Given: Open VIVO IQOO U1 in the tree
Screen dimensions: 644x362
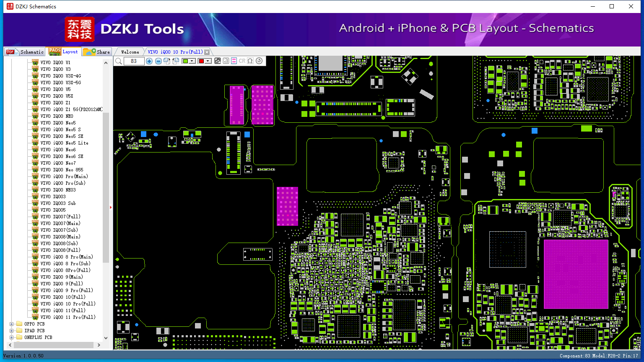Looking at the screenshot, I should [x=55, y=62].
